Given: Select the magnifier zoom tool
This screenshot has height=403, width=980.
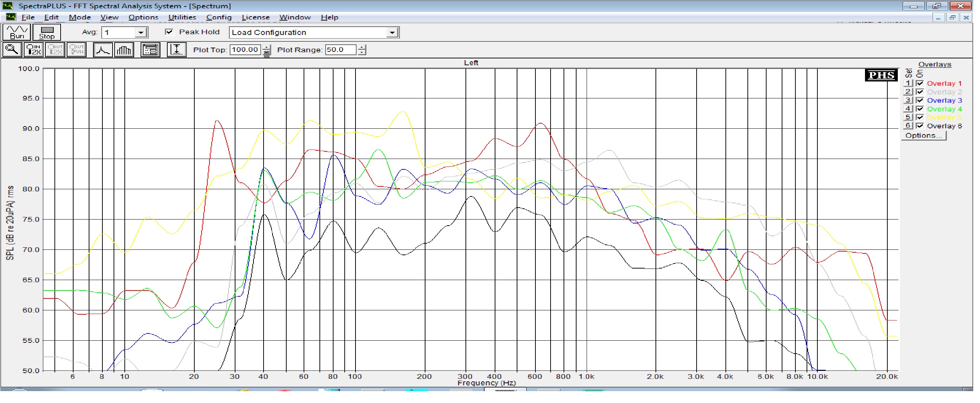Looking at the screenshot, I should tap(12, 50).
